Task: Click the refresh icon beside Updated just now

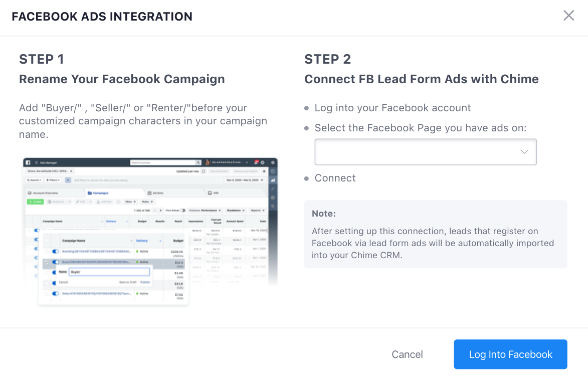Action: click(x=203, y=171)
